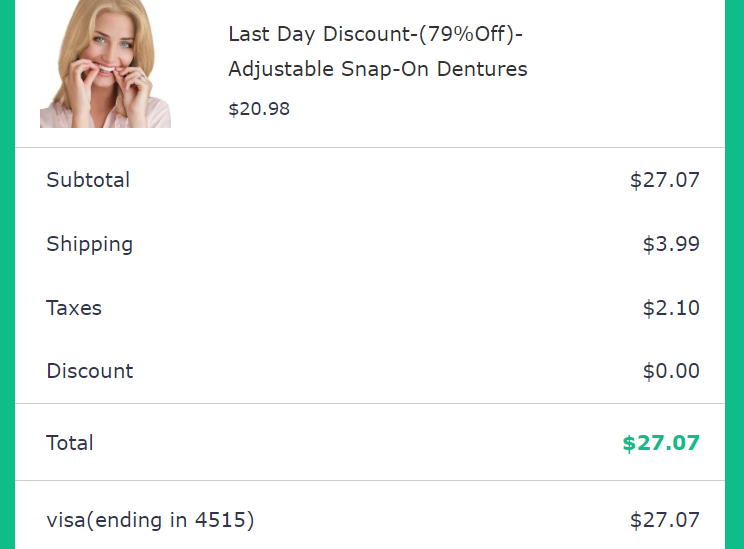Click the denture product thumbnail image
This screenshot has height=549, width=744.
[105, 64]
